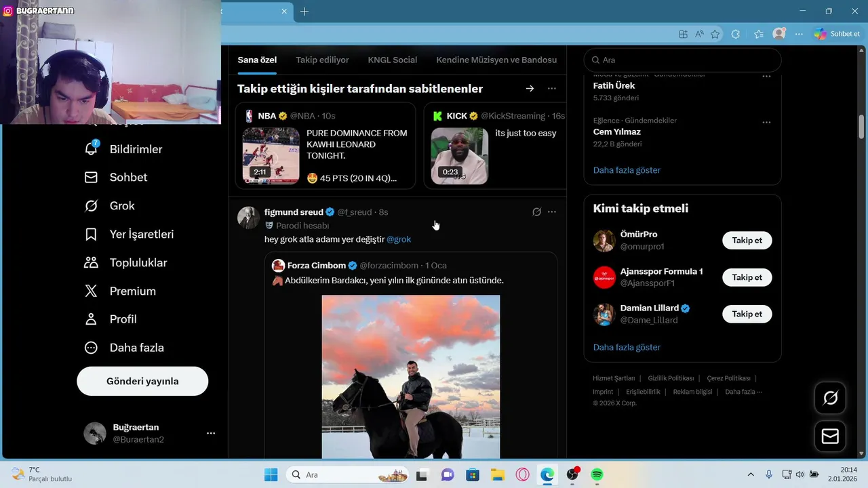868x488 pixels.
Task: Click Sohbet et Copilot button
Action: click(x=837, y=34)
